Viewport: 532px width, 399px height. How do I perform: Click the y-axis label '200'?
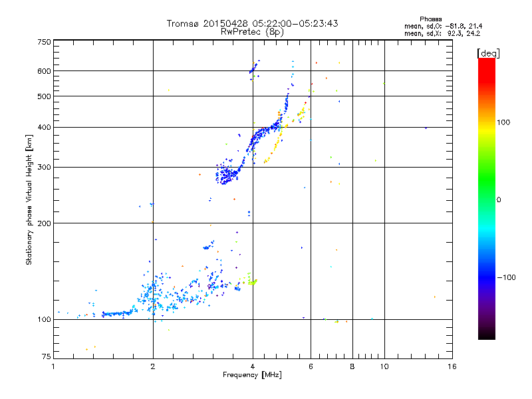click(x=45, y=223)
